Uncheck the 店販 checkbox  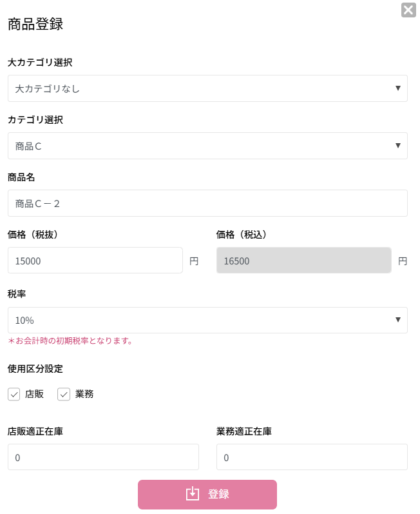pyautogui.click(x=14, y=394)
